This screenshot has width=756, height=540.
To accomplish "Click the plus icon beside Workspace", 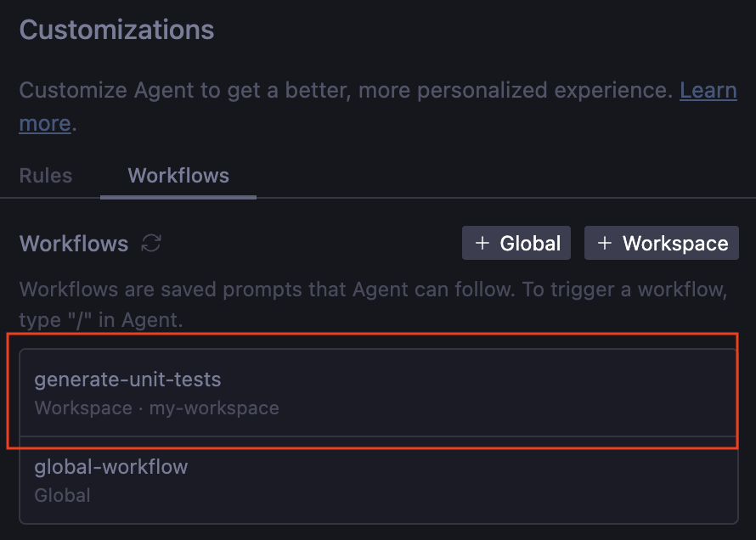I will 605,244.
